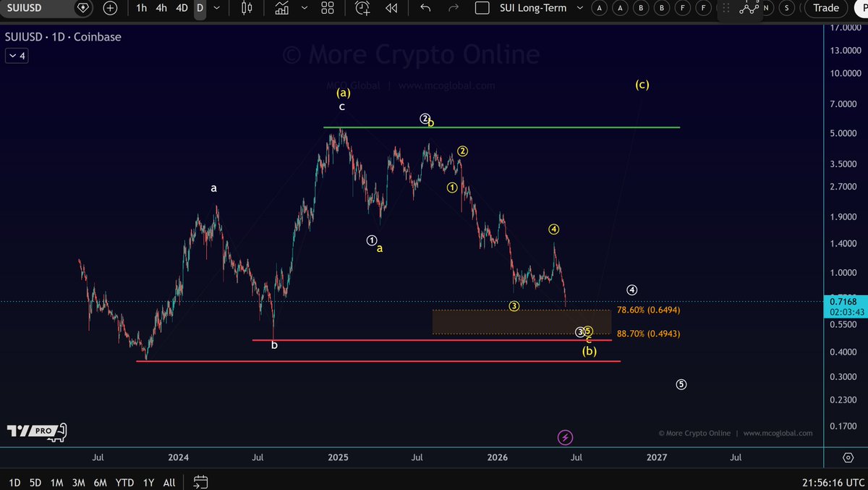Set the date range to 5D
868x490 pixels.
point(35,482)
